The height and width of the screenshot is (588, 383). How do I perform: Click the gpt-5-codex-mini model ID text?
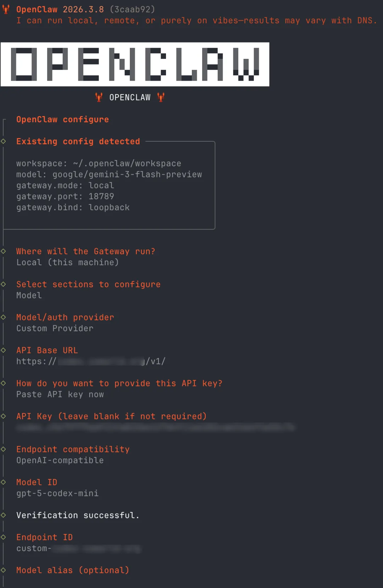(x=57, y=493)
